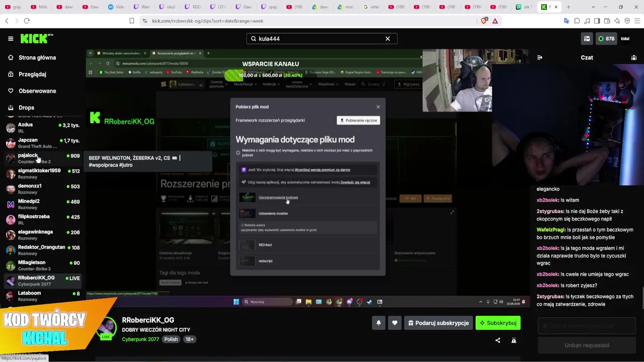Open the sigmatiktoker1959 channel
This screenshot has height=362, width=644.
point(42,174)
